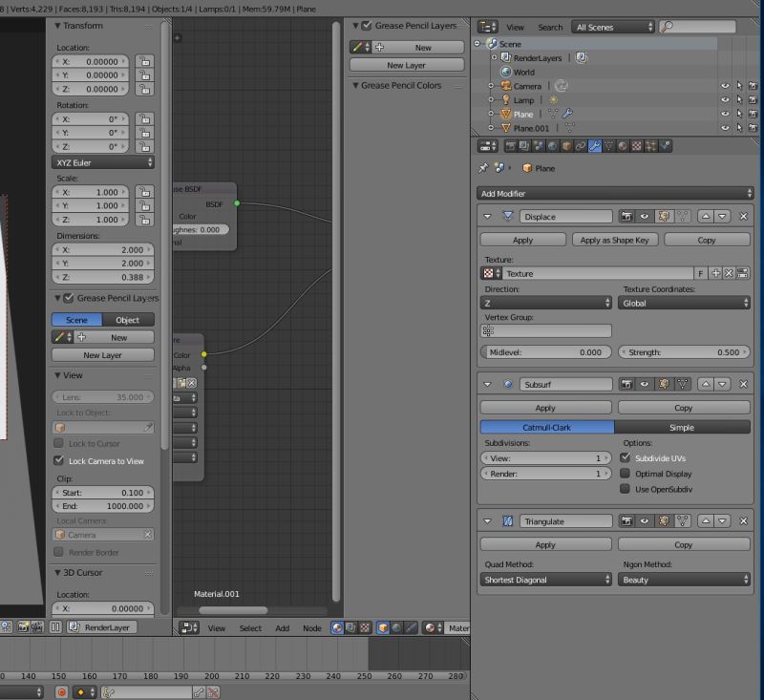Click Apply as Shape Key on Displace
The height and width of the screenshot is (700, 764).
[x=615, y=240]
